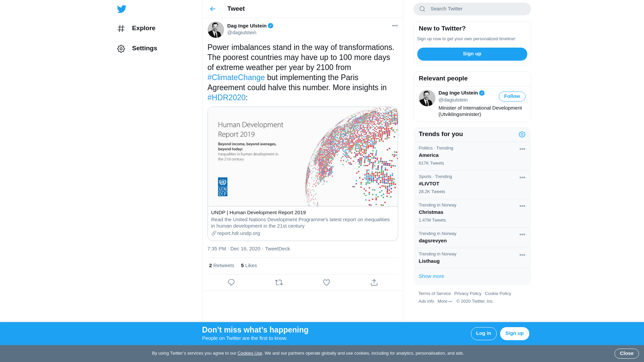Open the tweet's three-dot more menu

tap(395, 26)
